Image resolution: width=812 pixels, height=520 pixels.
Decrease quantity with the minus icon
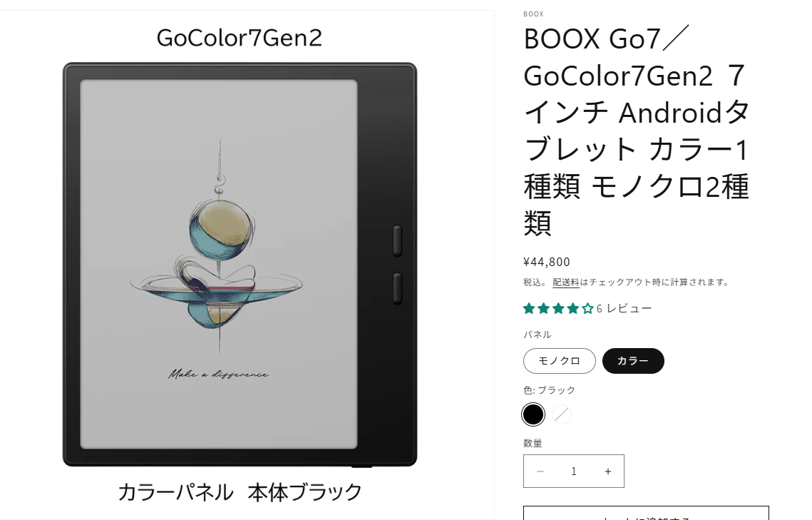[x=540, y=471]
